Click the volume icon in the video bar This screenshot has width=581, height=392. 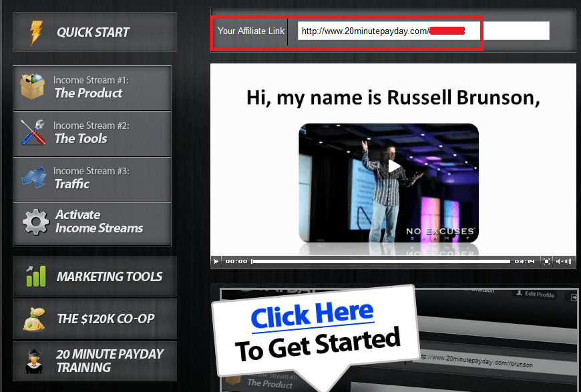564,262
